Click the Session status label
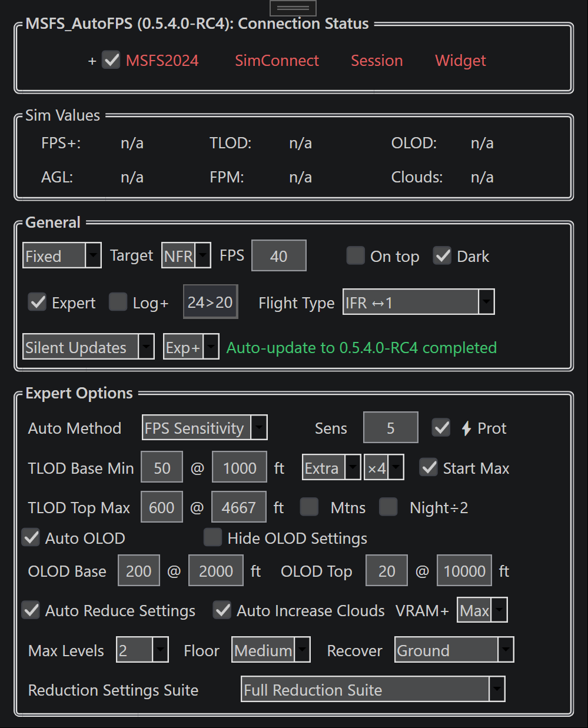Viewport: 588px width, 728px height. pos(377,60)
